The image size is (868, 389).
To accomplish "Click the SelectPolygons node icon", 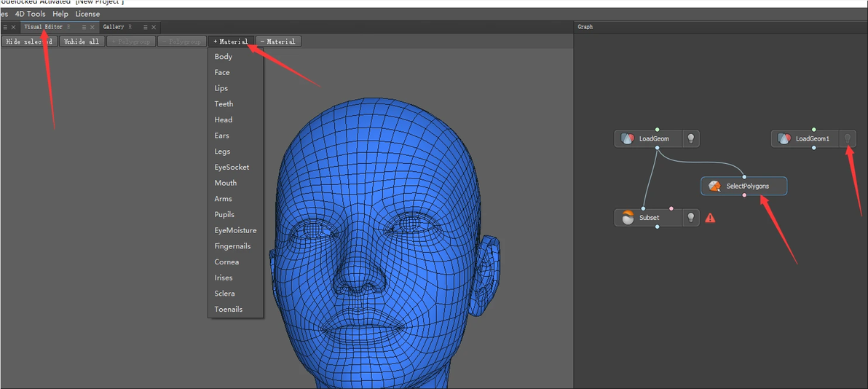I will [x=714, y=186].
